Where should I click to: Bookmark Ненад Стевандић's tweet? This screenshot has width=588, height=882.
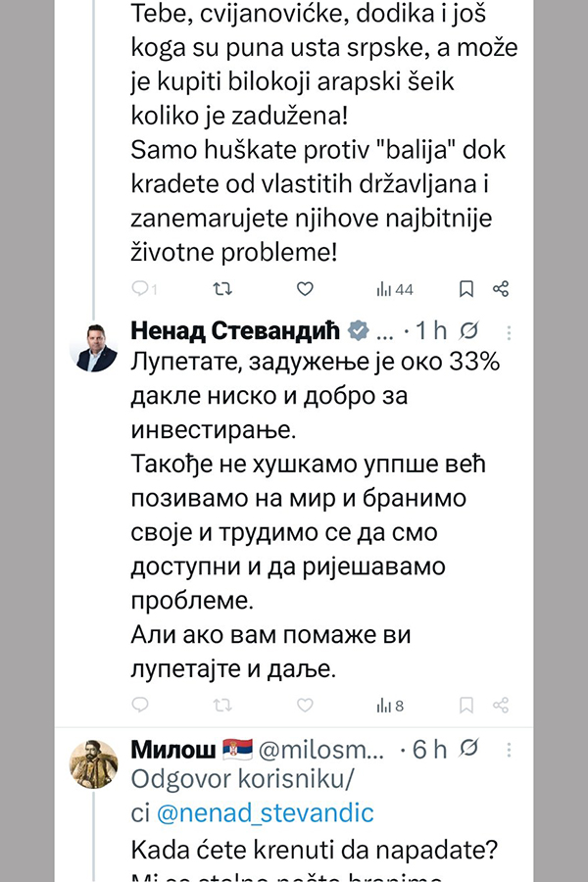(x=466, y=705)
